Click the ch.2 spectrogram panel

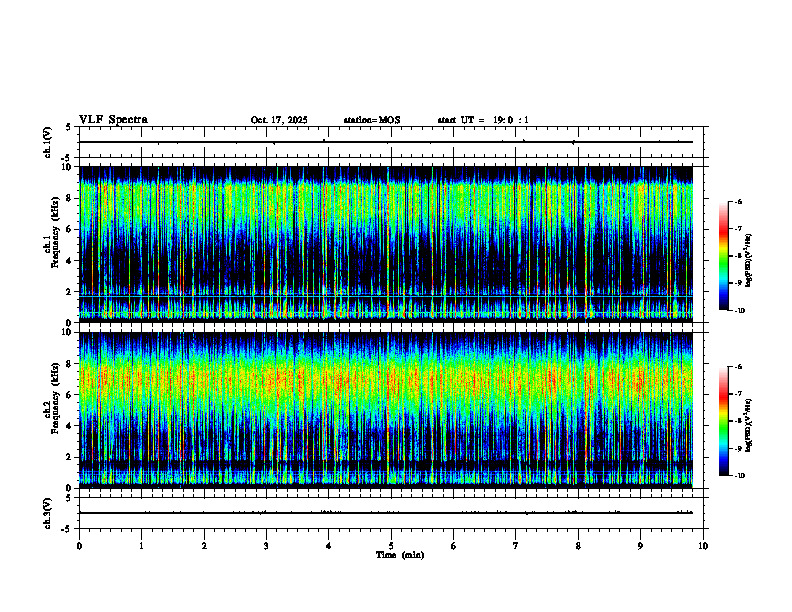(x=386, y=410)
